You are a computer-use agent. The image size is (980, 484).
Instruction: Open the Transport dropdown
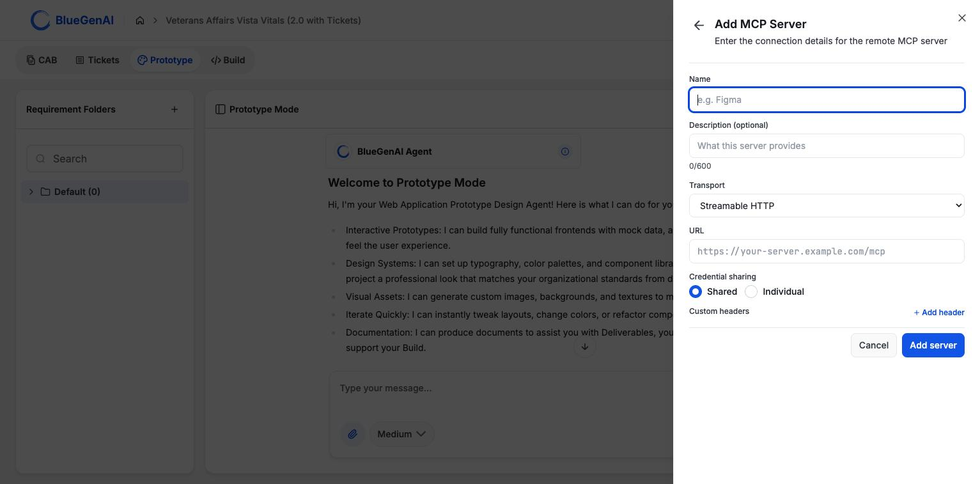(x=827, y=206)
